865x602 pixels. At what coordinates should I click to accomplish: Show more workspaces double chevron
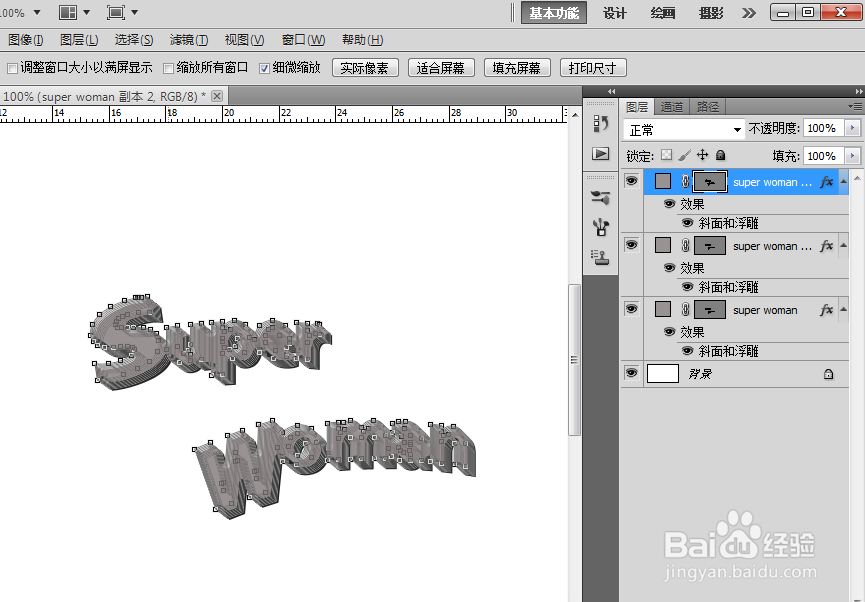coord(749,13)
